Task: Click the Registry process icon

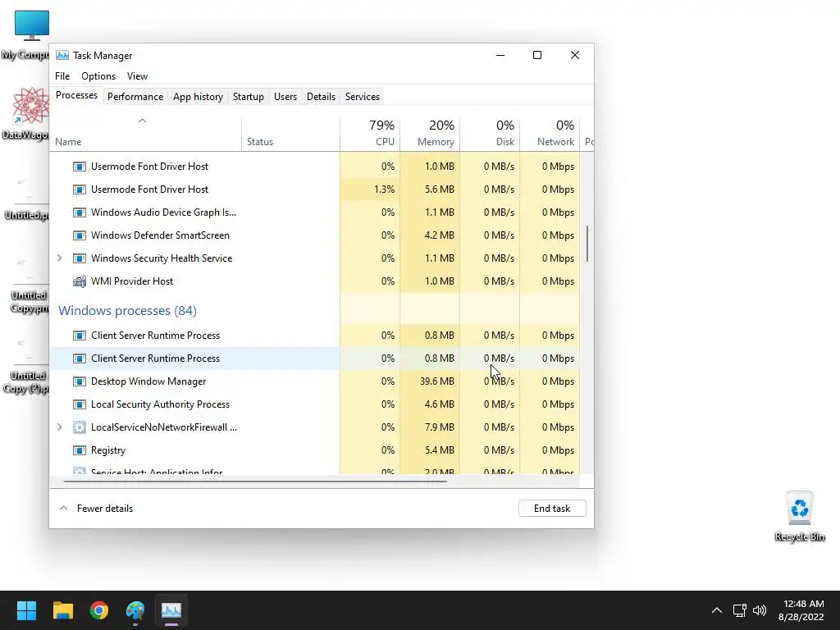Action: 80,450
